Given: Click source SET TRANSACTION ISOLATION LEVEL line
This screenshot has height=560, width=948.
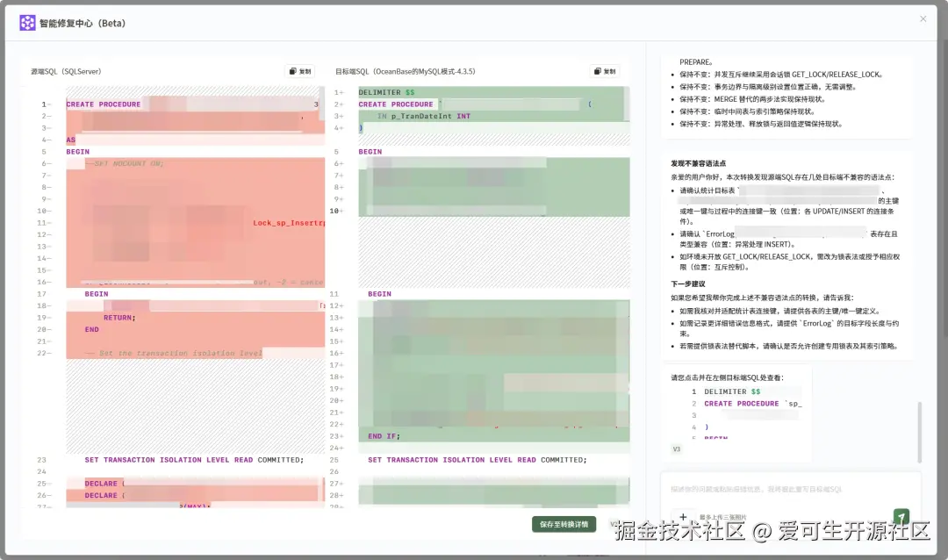Looking at the screenshot, I should pos(194,460).
